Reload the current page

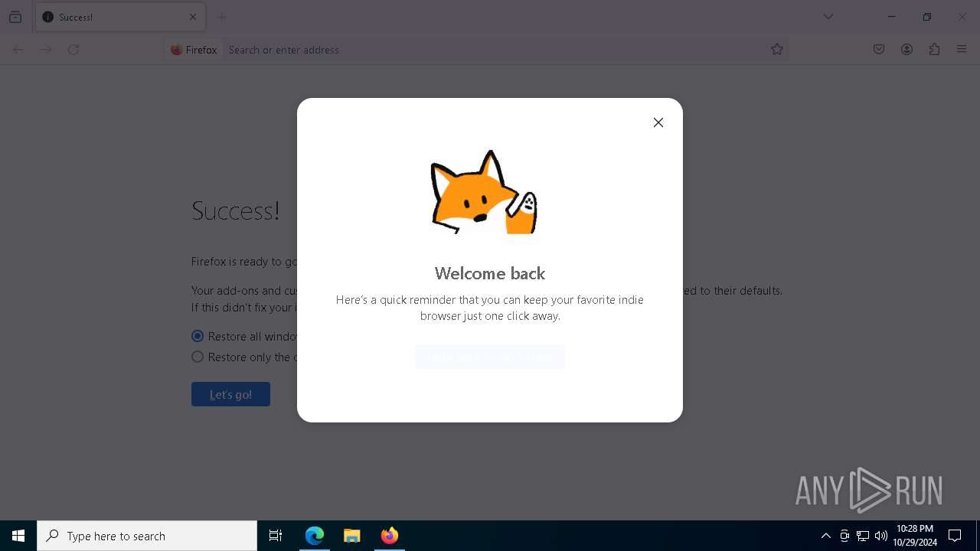[73, 50]
